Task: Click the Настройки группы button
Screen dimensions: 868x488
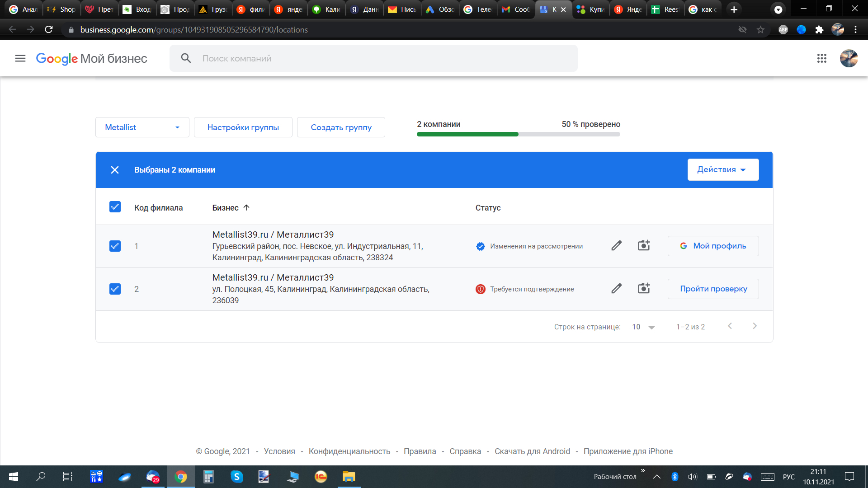Action: tap(243, 127)
